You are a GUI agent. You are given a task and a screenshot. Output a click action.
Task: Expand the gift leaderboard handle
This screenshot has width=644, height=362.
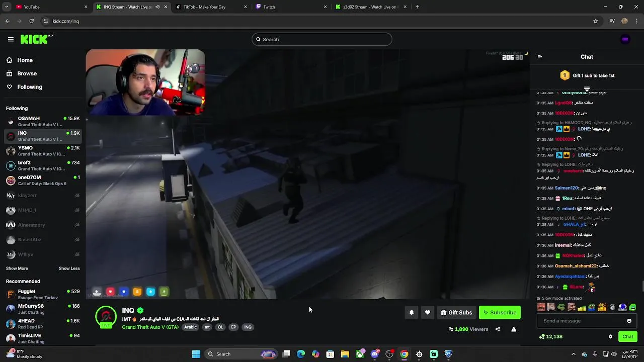pos(587,89)
